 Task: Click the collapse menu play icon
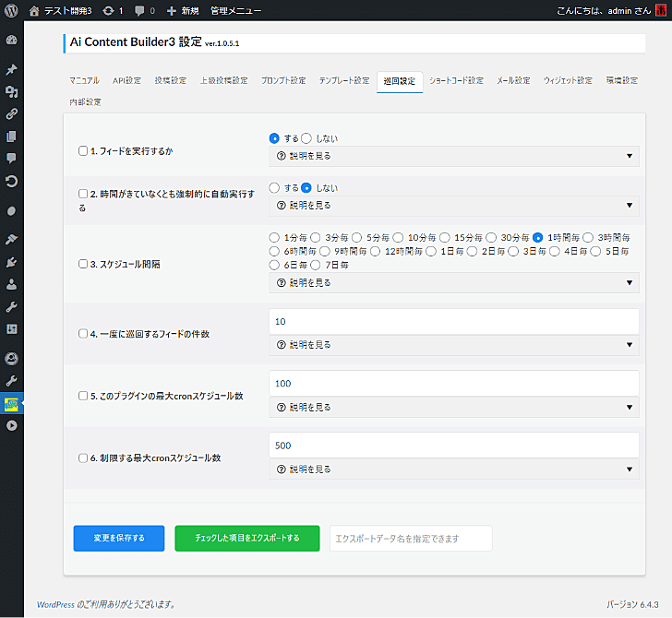click(12, 426)
